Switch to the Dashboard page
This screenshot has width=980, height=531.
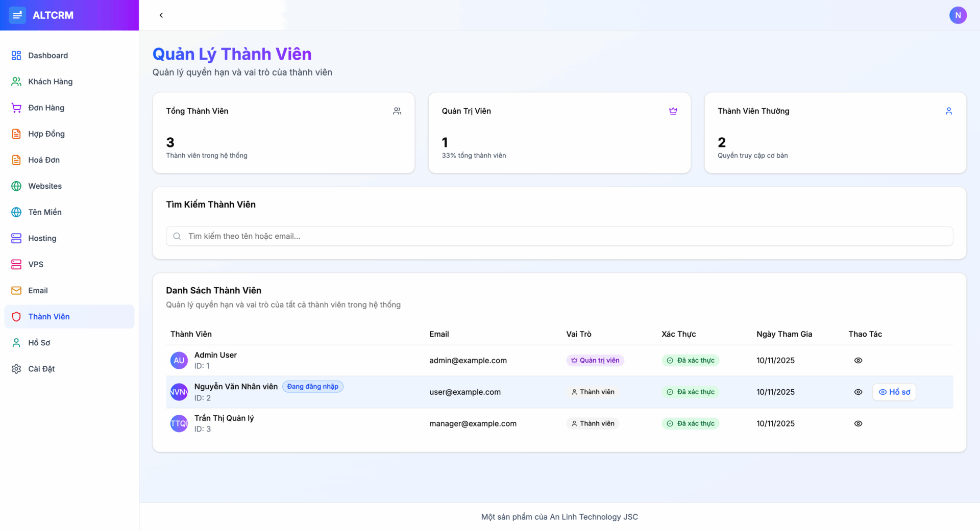(48, 55)
